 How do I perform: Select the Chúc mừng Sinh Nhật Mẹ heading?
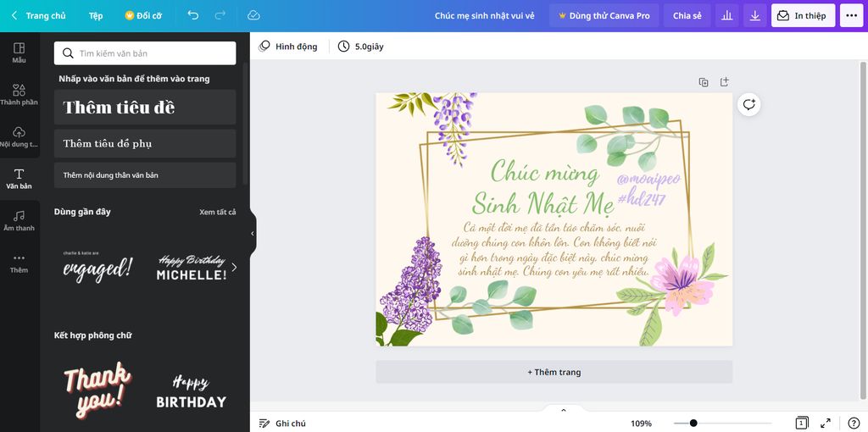tap(543, 187)
